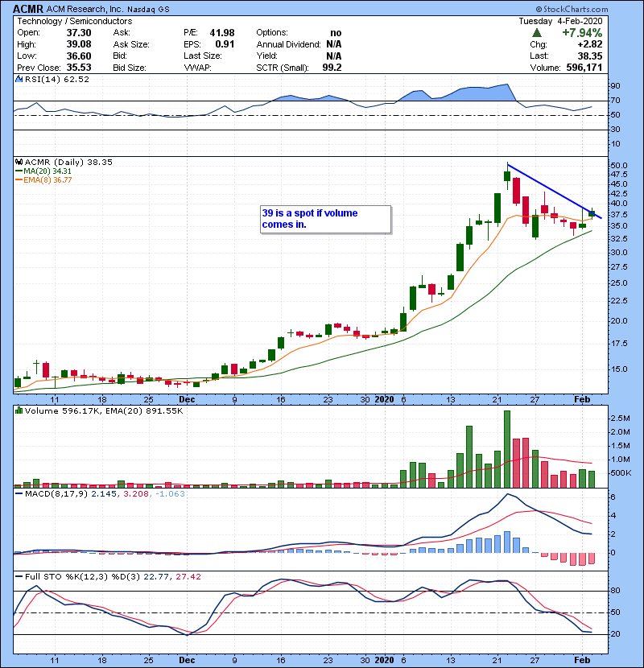Viewport: 644px width, 668px height.
Task: Click the Volume bars legend icon
Action: coord(19,410)
